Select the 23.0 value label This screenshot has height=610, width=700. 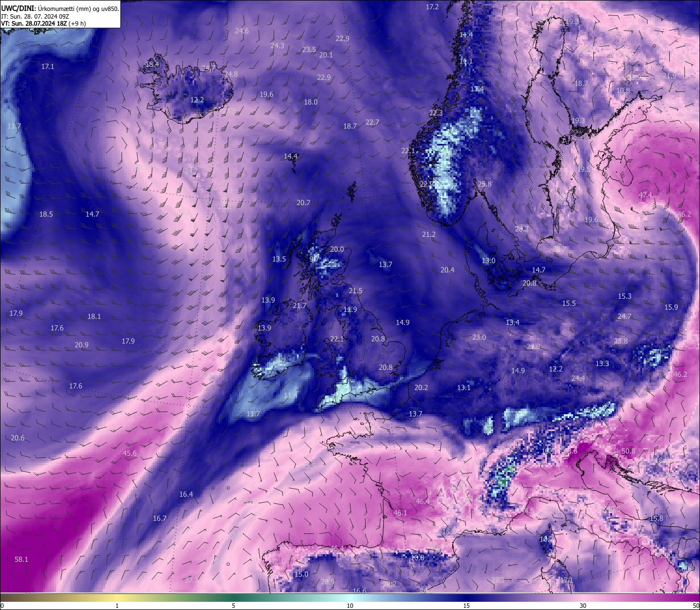tap(479, 337)
